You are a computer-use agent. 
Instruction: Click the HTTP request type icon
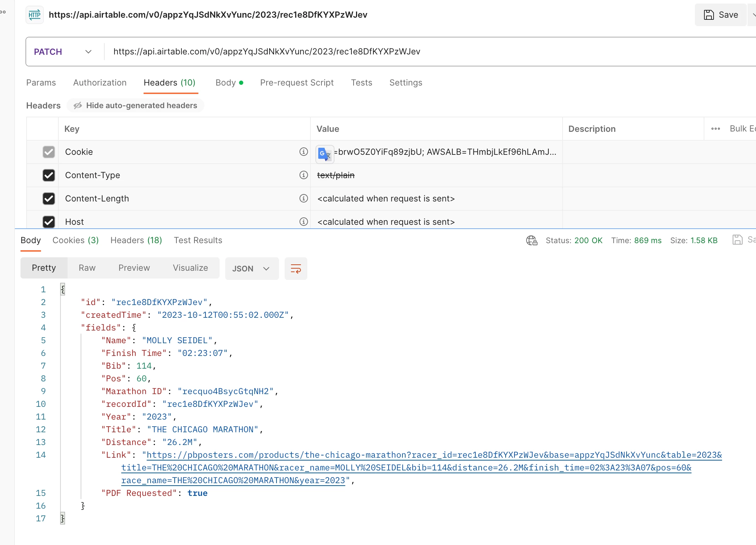(x=35, y=15)
